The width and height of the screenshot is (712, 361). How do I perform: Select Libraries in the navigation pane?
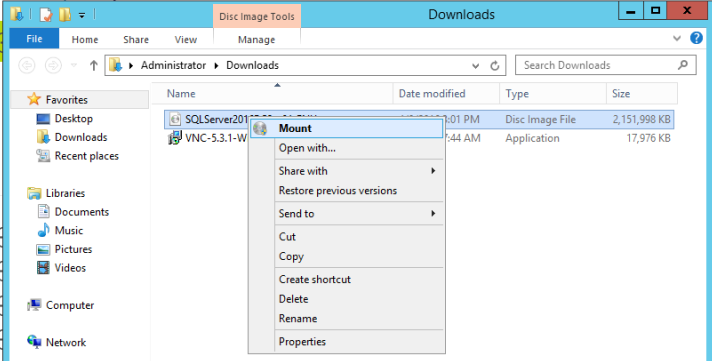point(65,193)
